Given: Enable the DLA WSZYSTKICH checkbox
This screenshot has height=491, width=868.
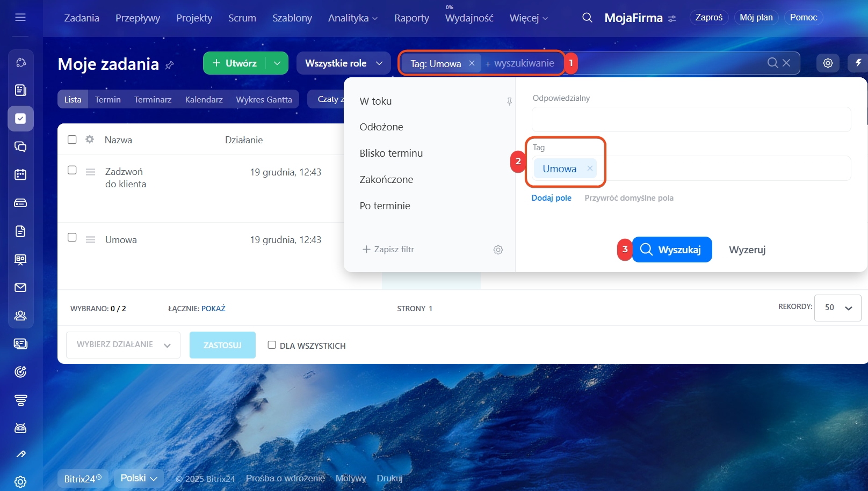Looking at the screenshot, I should click(272, 345).
